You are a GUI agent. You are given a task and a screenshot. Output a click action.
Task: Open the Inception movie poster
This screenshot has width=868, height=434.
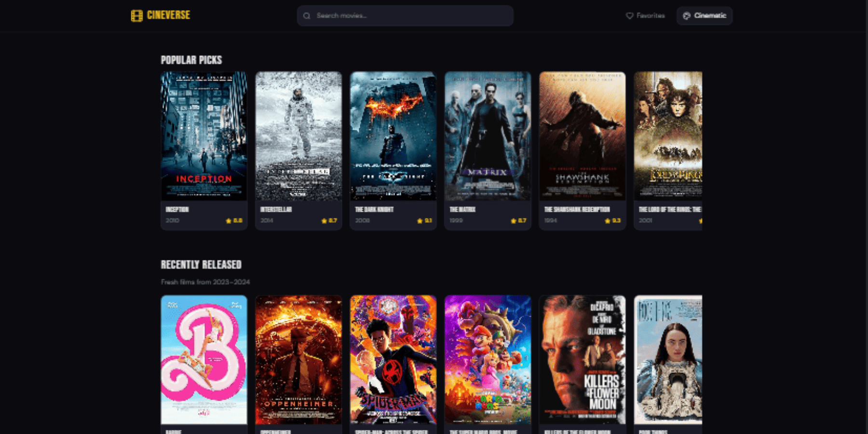tap(204, 136)
